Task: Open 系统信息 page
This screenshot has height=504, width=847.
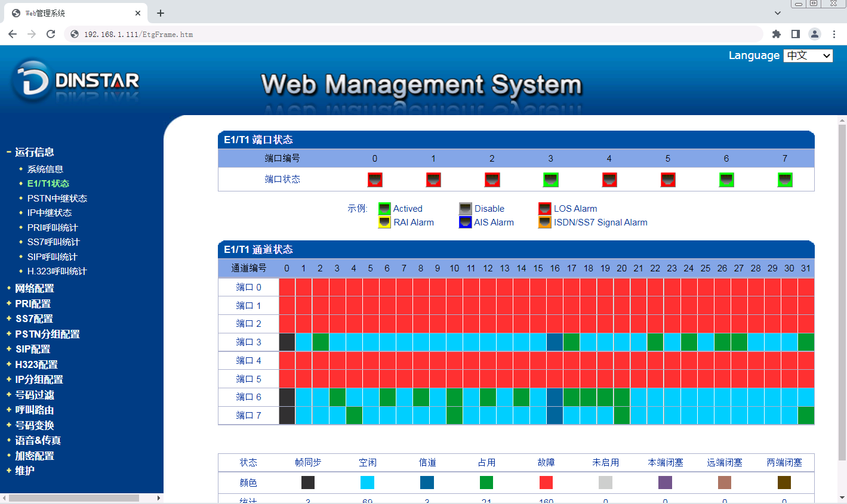Action: click(x=45, y=169)
